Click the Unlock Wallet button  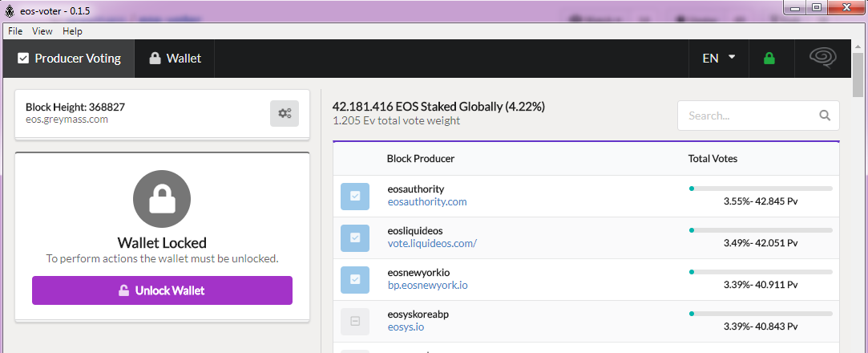(x=162, y=290)
